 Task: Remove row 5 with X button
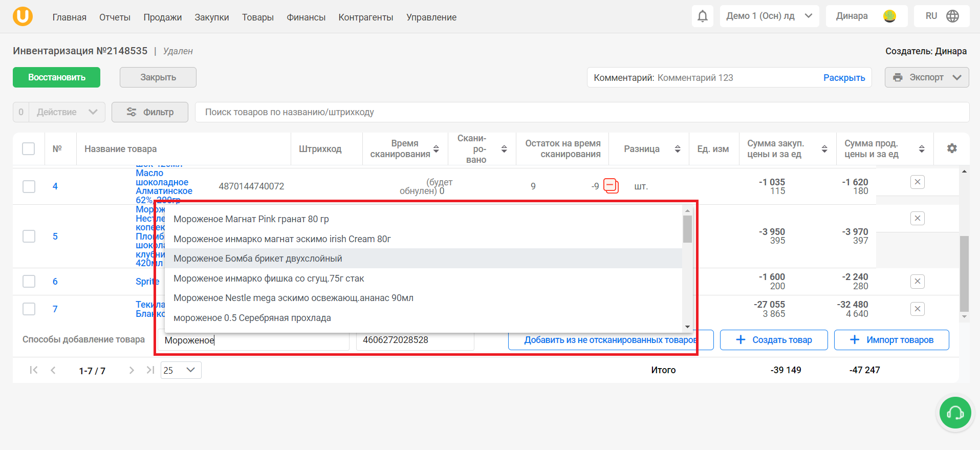coord(917,219)
